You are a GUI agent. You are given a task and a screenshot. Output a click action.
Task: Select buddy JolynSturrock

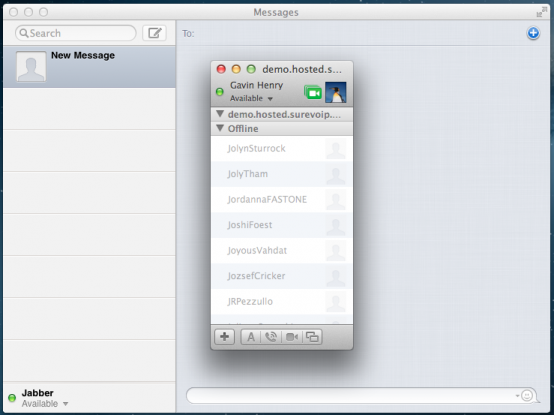point(282,149)
